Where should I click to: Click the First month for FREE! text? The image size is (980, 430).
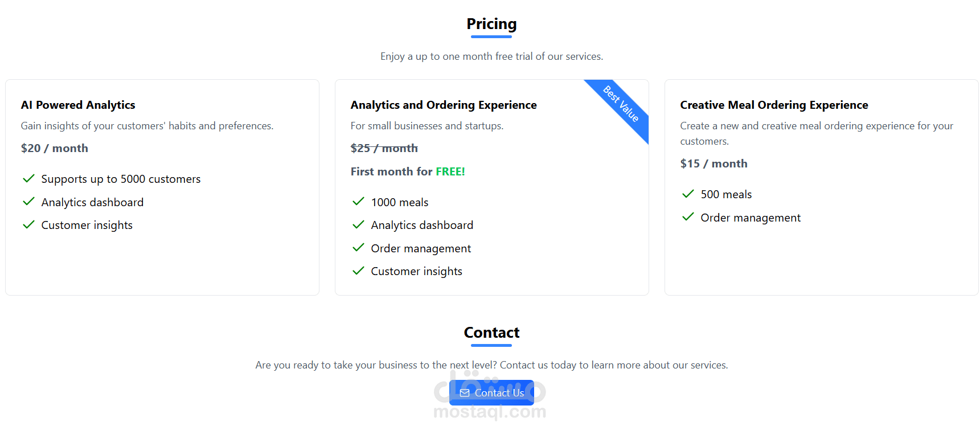408,171
